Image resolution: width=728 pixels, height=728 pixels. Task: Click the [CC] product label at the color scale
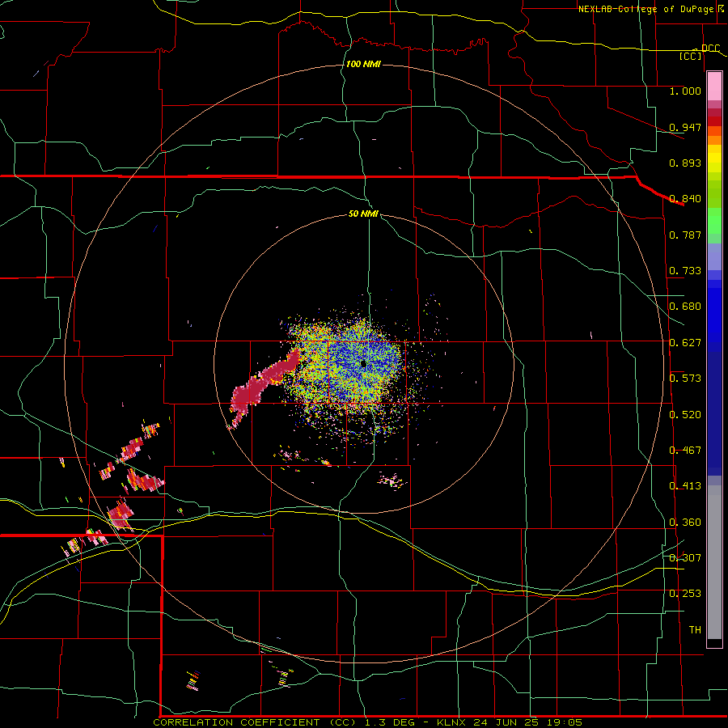(x=691, y=56)
